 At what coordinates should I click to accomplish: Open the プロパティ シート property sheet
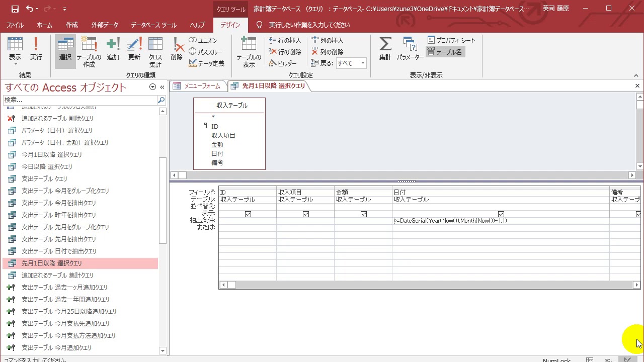point(451,40)
